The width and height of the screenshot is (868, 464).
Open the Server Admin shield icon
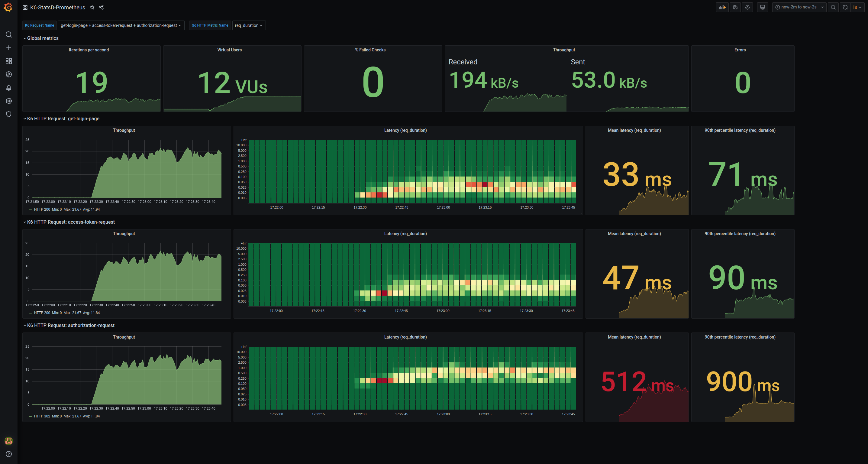pyautogui.click(x=9, y=114)
